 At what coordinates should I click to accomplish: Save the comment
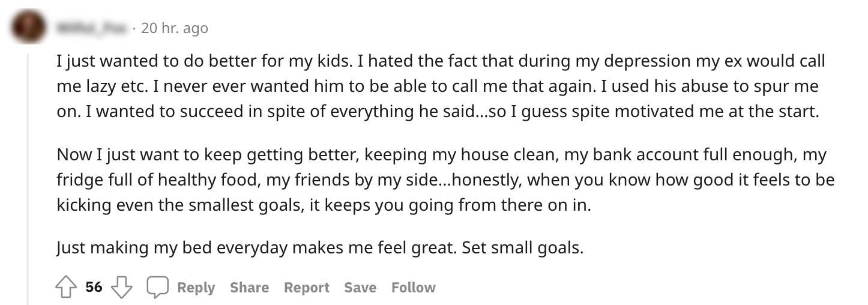click(x=360, y=288)
